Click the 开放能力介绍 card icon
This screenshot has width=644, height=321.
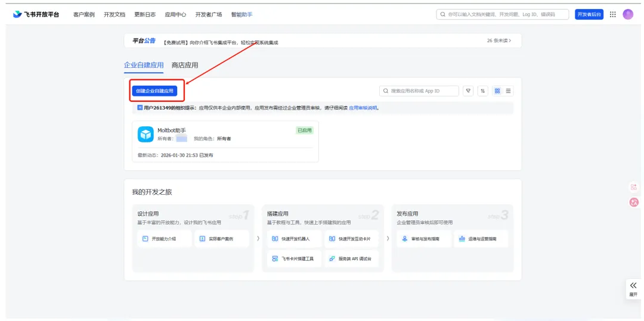pyautogui.click(x=144, y=239)
